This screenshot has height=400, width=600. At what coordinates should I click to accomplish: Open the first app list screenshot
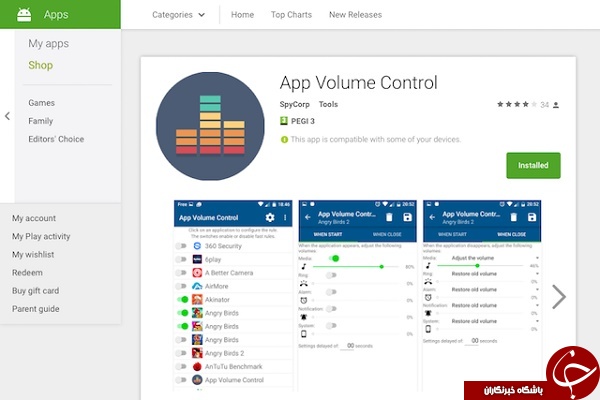(x=233, y=296)
